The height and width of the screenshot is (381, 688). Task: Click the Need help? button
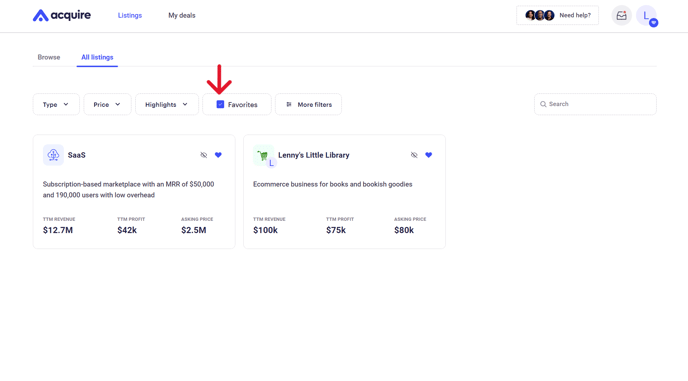[557, 15]
